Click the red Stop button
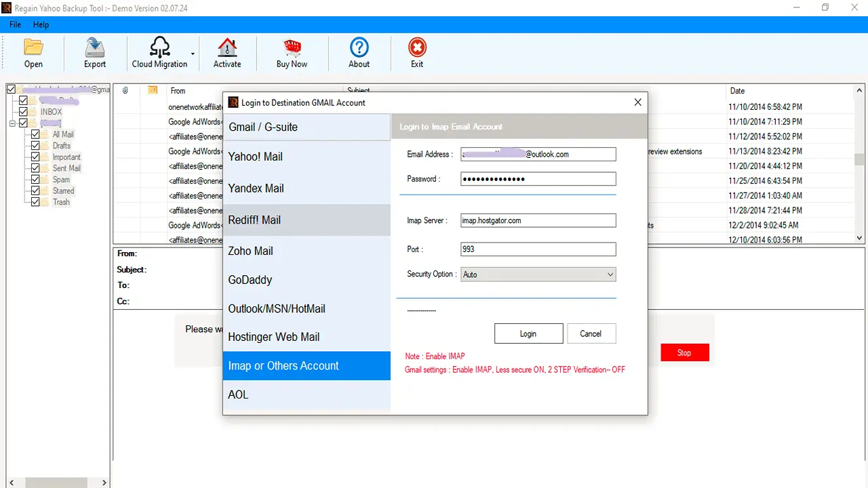The image size is (868, 488). point(684,352)
